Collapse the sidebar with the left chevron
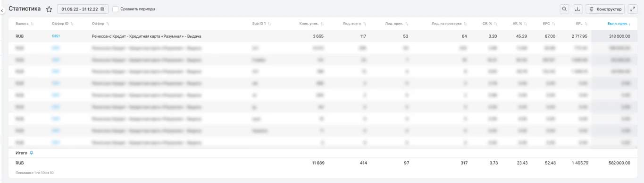The image size is (644, 183). pyautogui.click(x=2, y=10)
